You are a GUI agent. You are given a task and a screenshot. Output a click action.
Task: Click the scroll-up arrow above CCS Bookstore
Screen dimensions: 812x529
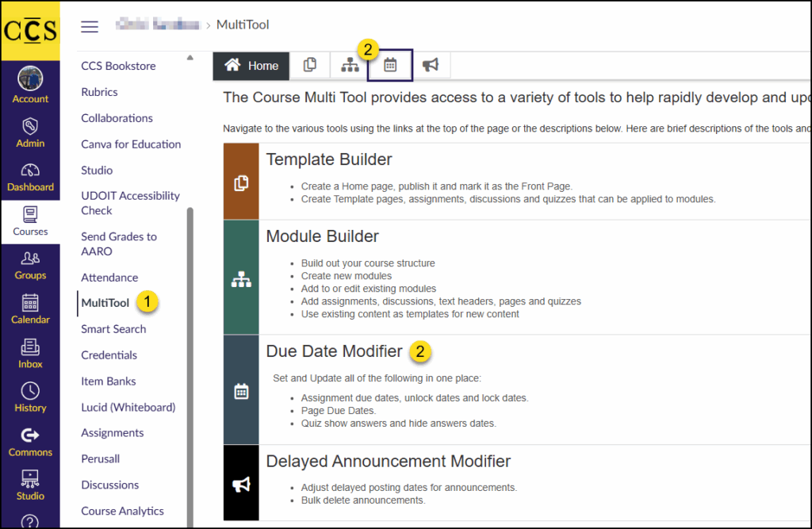[x=189, y=57]
